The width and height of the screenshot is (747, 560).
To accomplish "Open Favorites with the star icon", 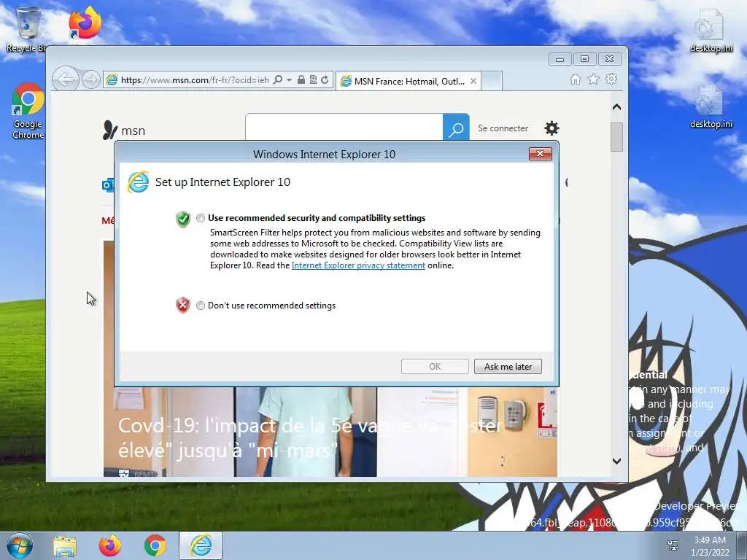I will tap(594, 79).
